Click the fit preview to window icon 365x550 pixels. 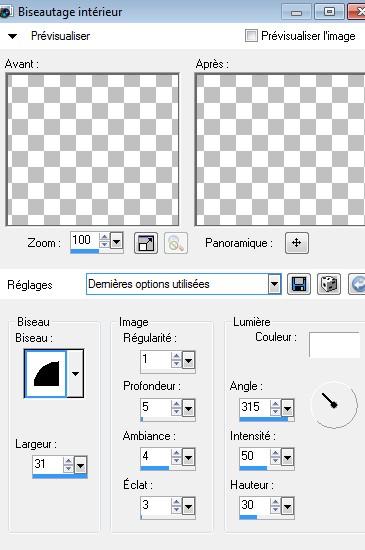(146, 243)
